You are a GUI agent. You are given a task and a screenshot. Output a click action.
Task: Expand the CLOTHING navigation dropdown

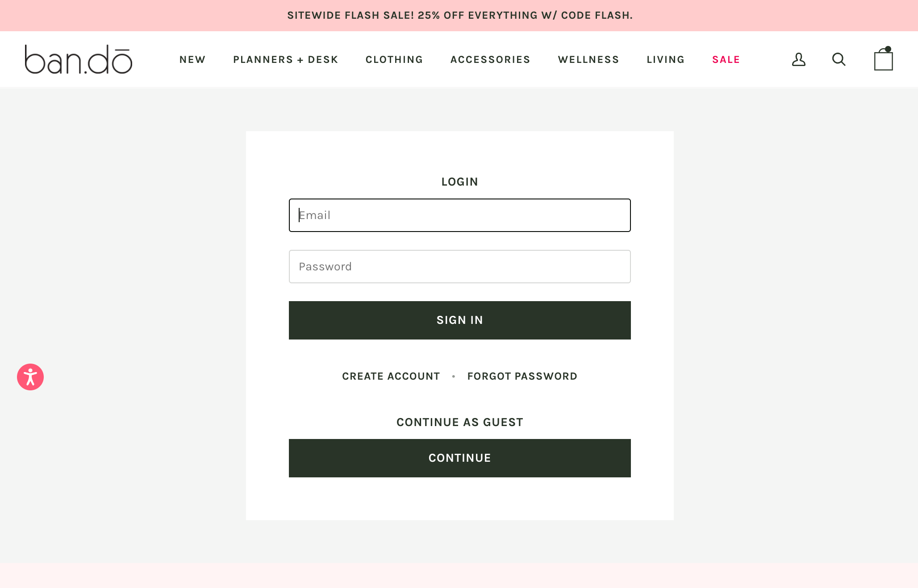(394, 59)
